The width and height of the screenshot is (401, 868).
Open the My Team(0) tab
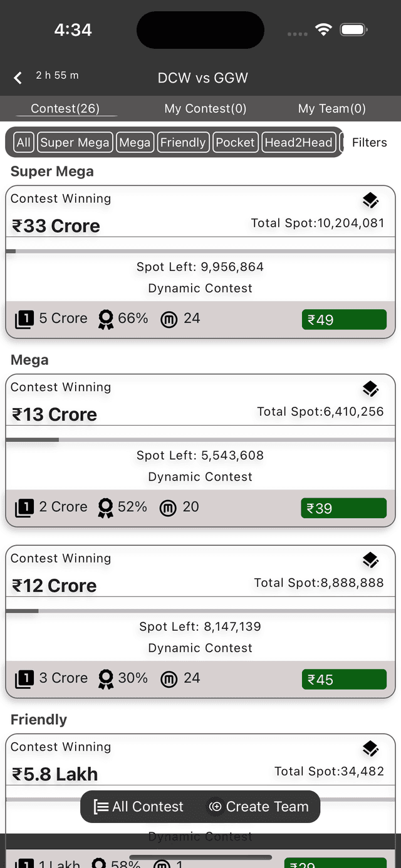click(x=331, y=109)
